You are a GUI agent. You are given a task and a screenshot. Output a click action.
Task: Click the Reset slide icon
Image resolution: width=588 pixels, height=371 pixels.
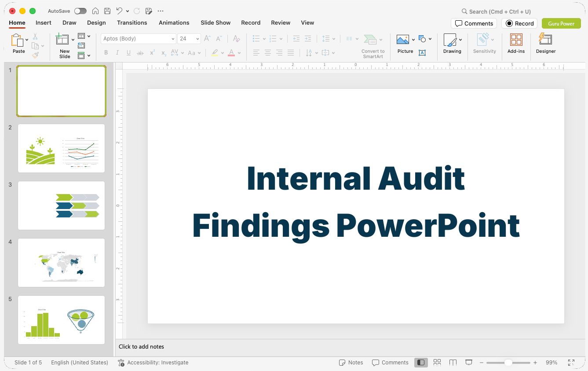click(x=81, y=45)
